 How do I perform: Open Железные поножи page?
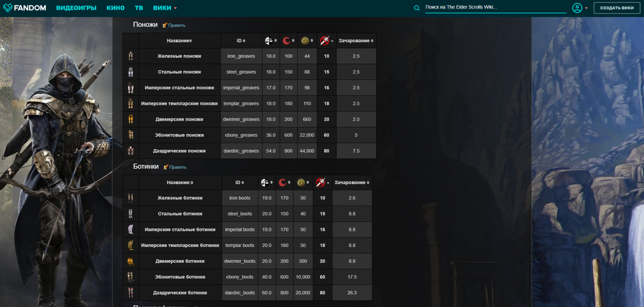(179, 56)
